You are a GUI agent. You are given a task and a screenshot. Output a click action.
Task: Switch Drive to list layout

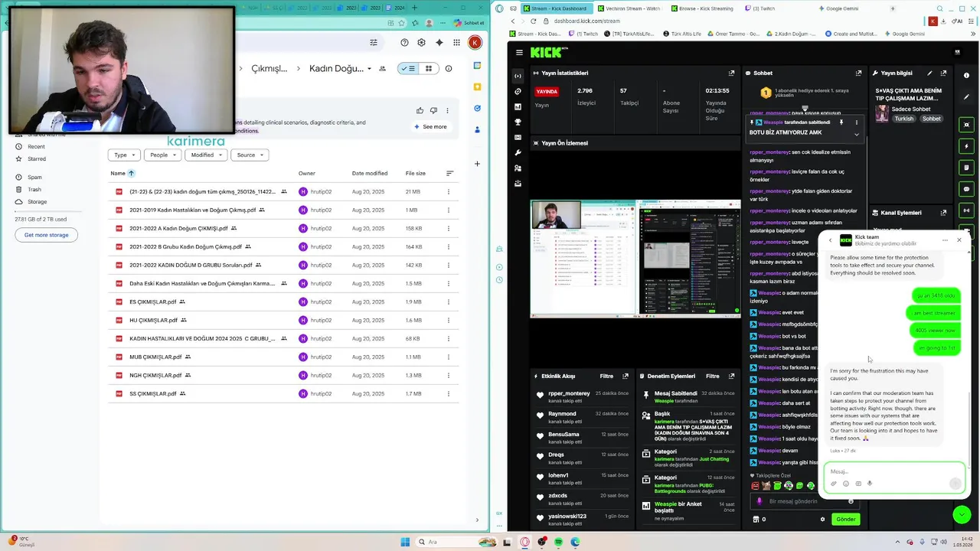[x=408, y=68]
